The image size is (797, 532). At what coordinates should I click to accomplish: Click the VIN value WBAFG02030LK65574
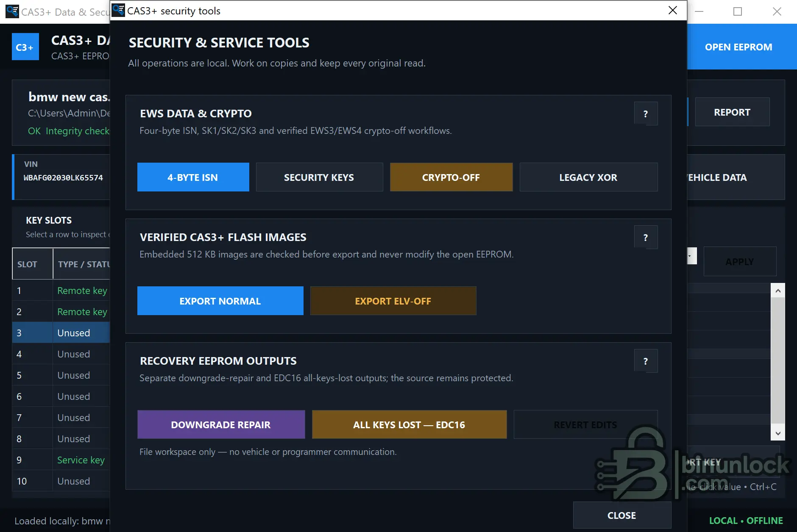click(63, 178)
